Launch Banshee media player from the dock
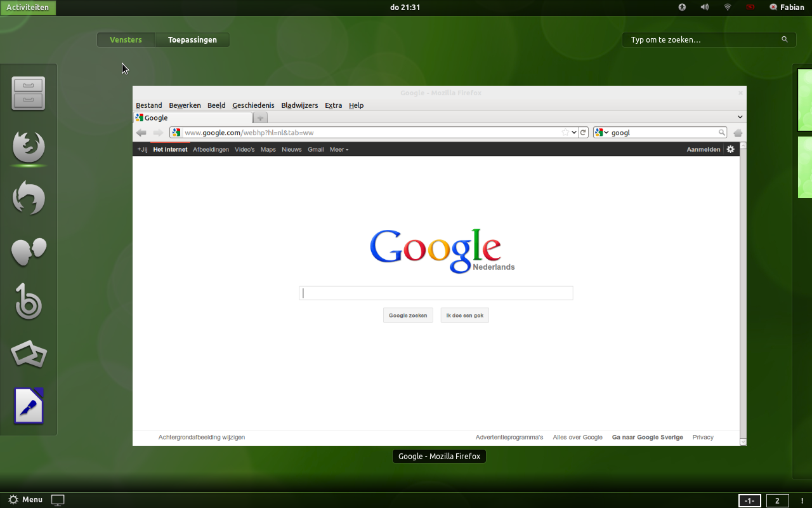Viewport: 812px width, 508px height. [x=29, y=302]
